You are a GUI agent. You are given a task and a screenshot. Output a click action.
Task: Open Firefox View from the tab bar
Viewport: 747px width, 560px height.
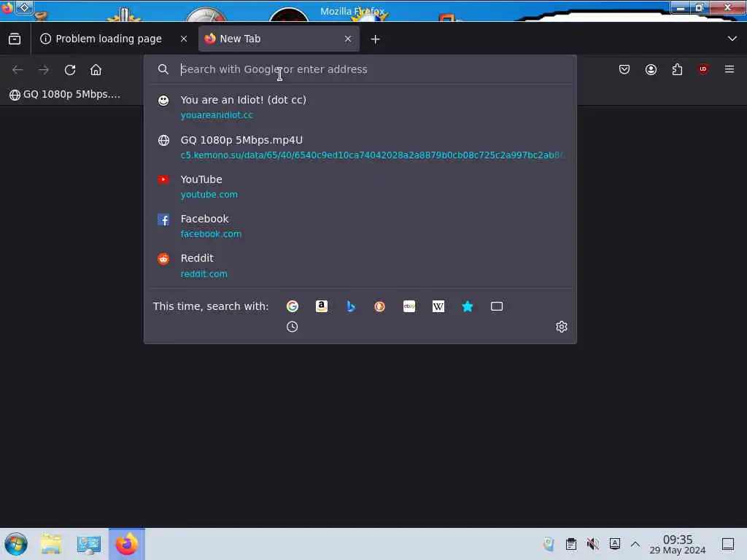coord(15,39)
